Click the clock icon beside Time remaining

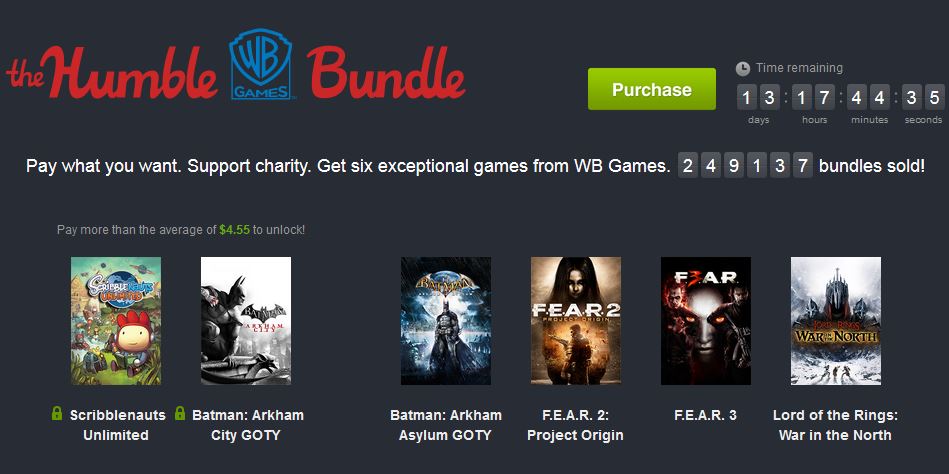(743, 68)
